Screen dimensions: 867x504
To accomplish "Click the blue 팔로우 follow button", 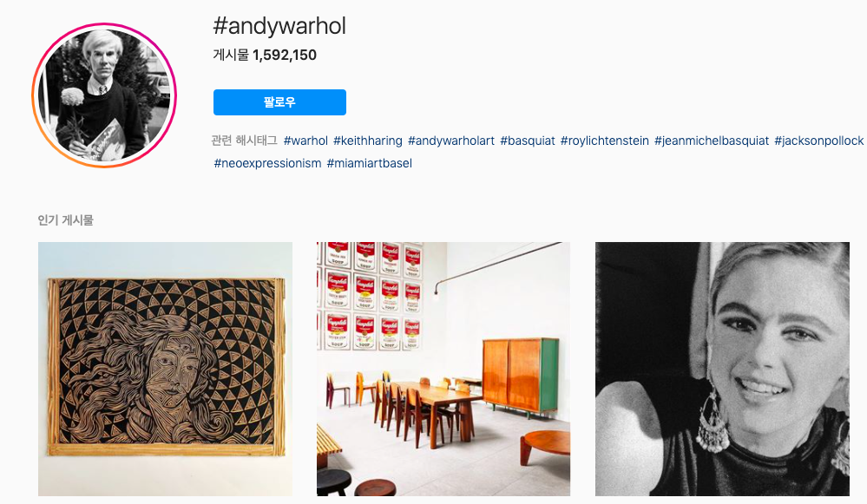I will 279,102.
